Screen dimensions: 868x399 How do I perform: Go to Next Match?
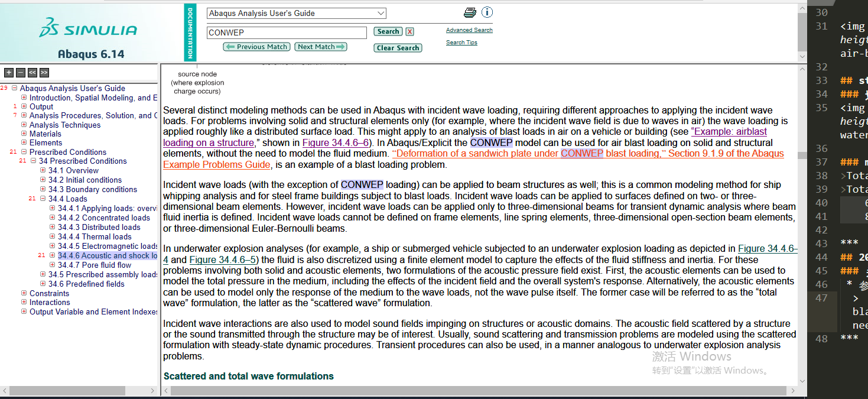click(x=321, y=47)
